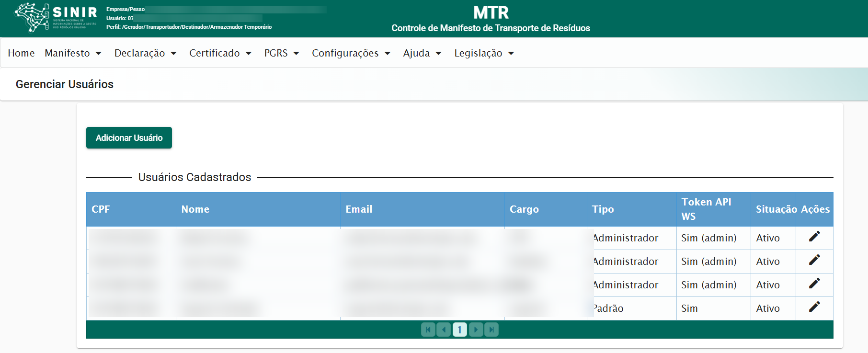Image resolution: width=868 pixels, height=353 pixels.
Task: Expand Legislação dropdown arrow
Action: [511, 53]
